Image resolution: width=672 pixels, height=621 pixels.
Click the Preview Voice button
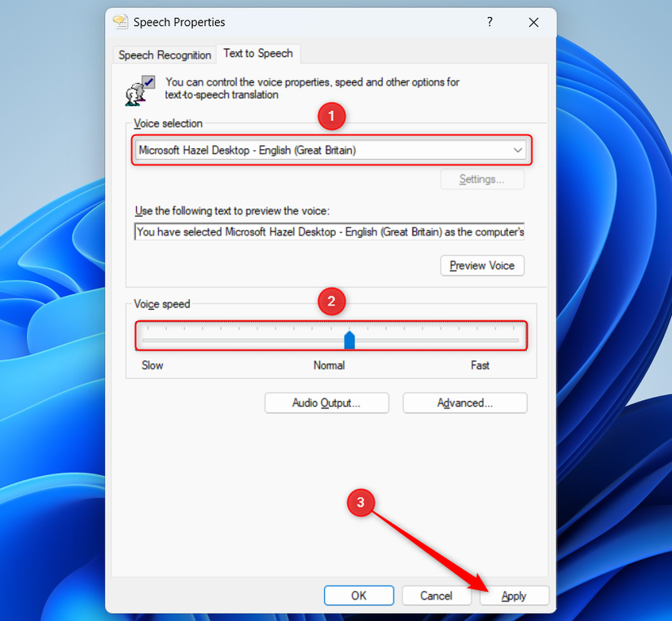click(482, 265)
